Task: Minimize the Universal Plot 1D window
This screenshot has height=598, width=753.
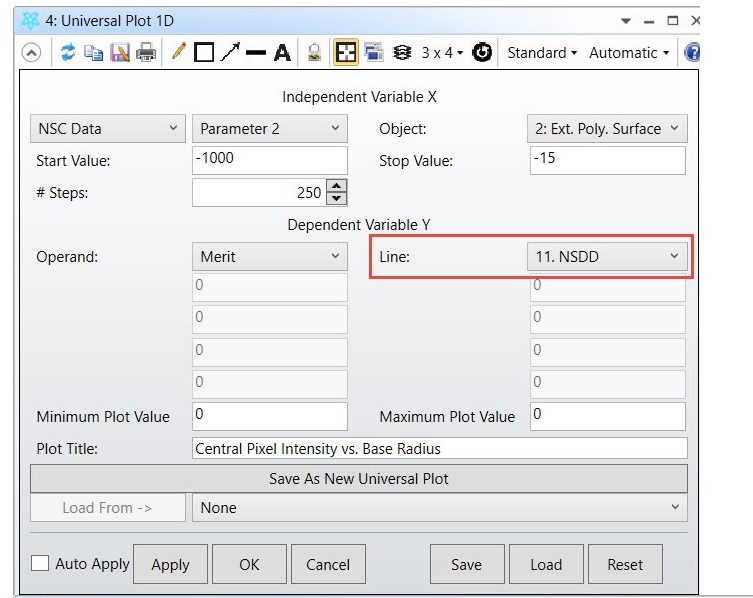Action: tap(649, 22)
